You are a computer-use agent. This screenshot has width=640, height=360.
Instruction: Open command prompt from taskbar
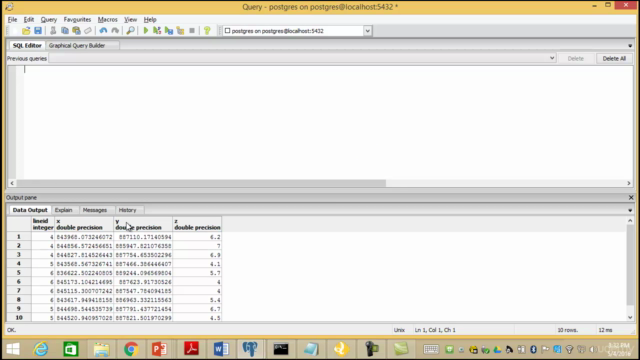tap(281, 349)
